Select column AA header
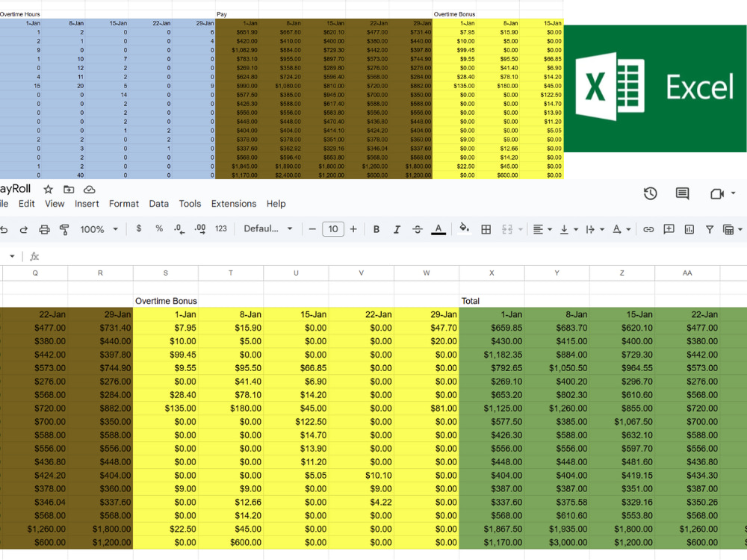Screen dimensions: 747x560 tap(687, 273)
